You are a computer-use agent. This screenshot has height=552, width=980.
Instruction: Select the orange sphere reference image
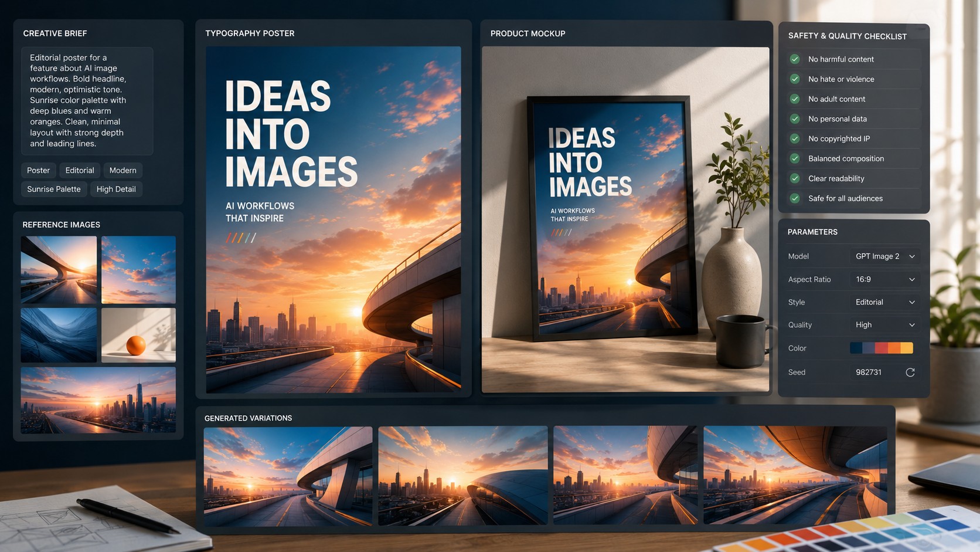tap(138, 335)
